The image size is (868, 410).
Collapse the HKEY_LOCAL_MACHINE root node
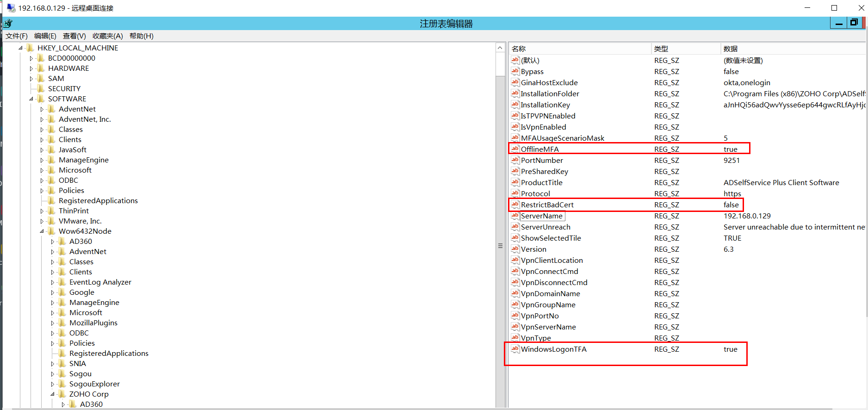coord(20,48)
